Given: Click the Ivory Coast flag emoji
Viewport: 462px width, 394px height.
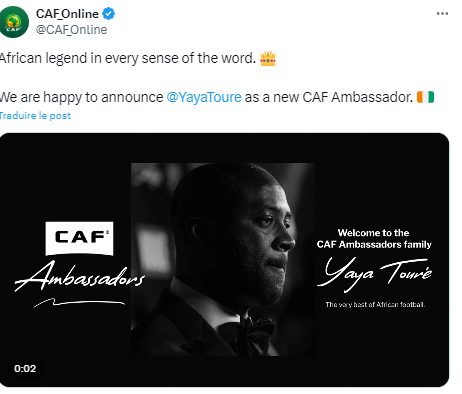Looking at the screenshot, I should click(x=425, y=97).
